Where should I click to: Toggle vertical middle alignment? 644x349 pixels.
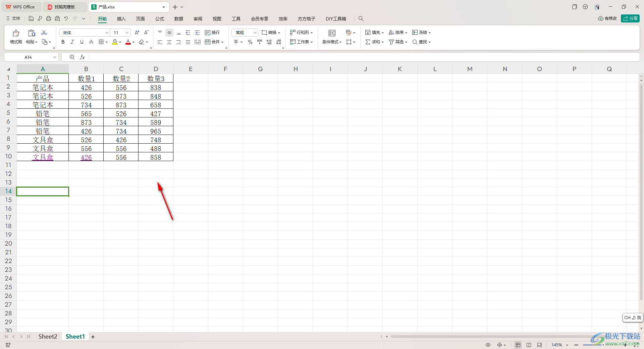169,33
